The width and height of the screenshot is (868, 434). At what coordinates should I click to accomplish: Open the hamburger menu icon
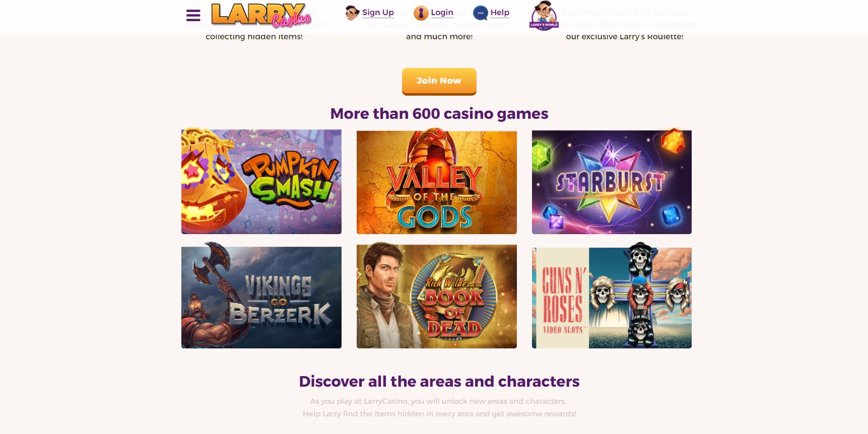[193, 15]
